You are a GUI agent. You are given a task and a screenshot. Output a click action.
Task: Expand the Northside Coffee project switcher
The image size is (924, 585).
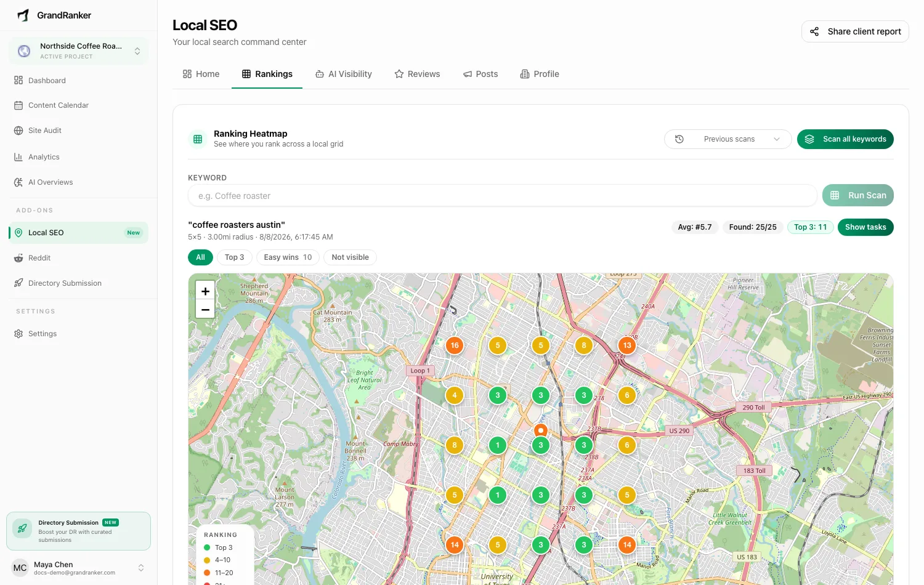78,51
